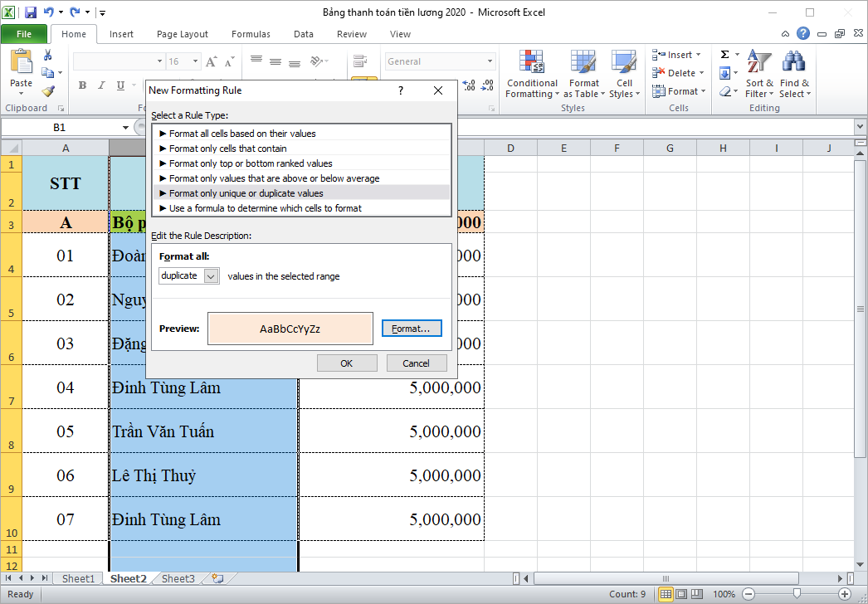868x604 pixels.
Task: Click the AaBbCcYyZz preview swatch
Action: pos(290,328)
